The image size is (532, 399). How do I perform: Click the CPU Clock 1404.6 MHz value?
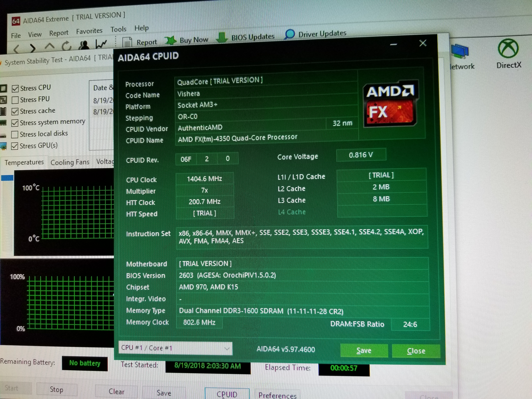click(x=204, y=179)
